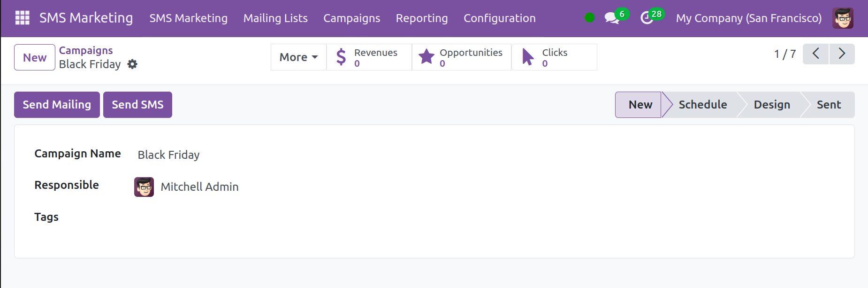Click the user avatar in top bar
This screenshot has height=288, width=868.
843,18
